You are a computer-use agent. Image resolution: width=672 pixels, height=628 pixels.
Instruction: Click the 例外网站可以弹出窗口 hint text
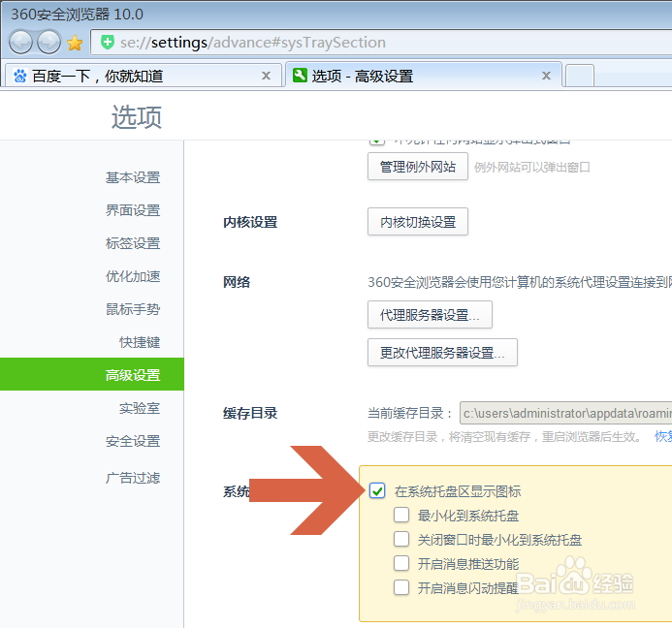[x=531, y=167]
